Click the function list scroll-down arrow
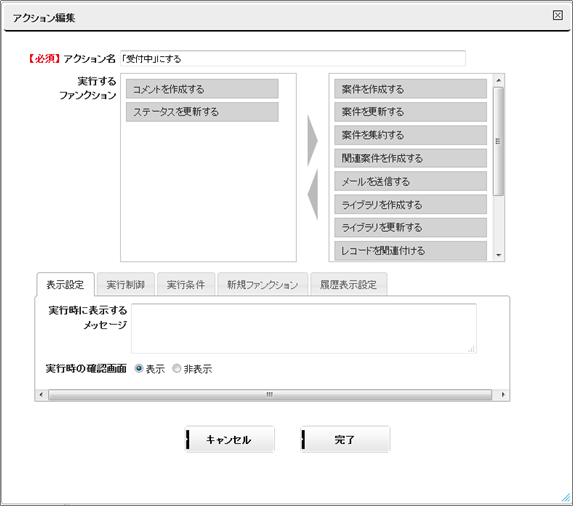 pos(499,255)
